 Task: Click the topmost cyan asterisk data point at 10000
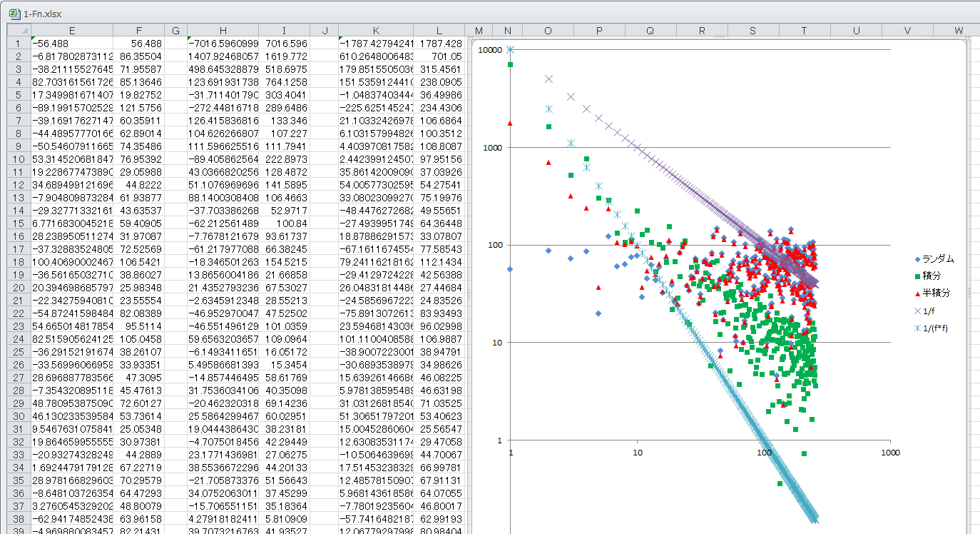point(511,49)
